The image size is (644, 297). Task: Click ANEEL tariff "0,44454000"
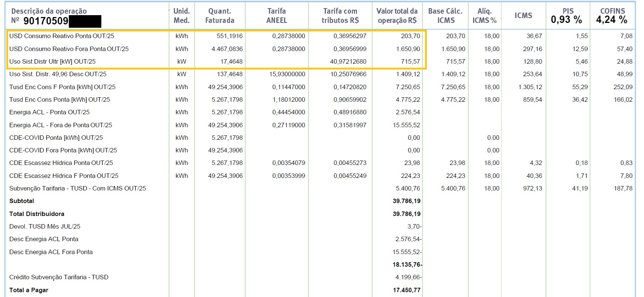(289, 112)
